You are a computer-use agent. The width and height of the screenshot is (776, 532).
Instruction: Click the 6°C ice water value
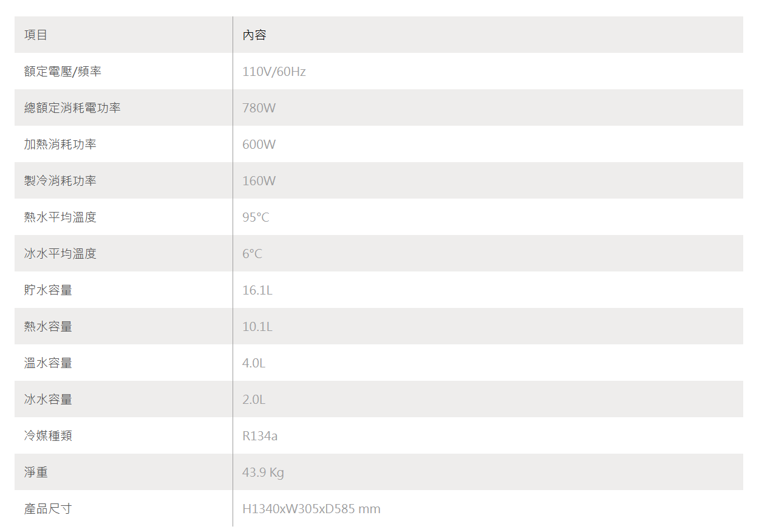(x=252, y=254)
